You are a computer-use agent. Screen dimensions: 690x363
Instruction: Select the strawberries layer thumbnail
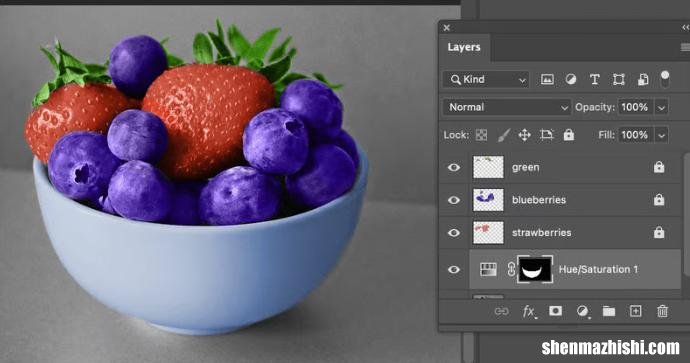[x=488, y=232]
